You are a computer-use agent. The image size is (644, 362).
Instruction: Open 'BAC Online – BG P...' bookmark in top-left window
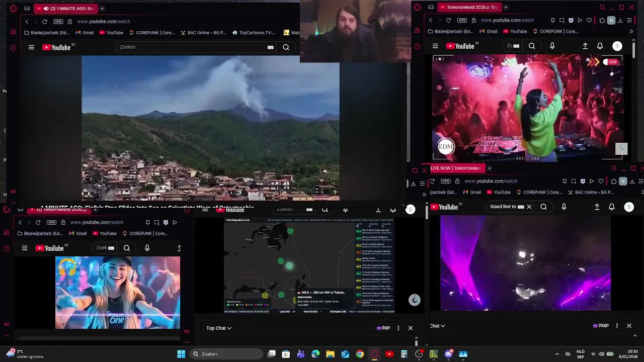204,33
